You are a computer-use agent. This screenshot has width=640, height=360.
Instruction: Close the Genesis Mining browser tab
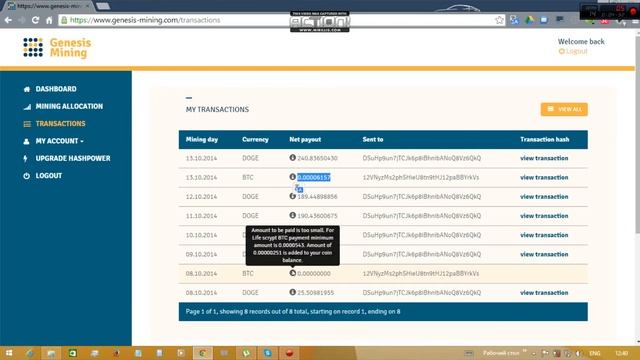[87, 6]
